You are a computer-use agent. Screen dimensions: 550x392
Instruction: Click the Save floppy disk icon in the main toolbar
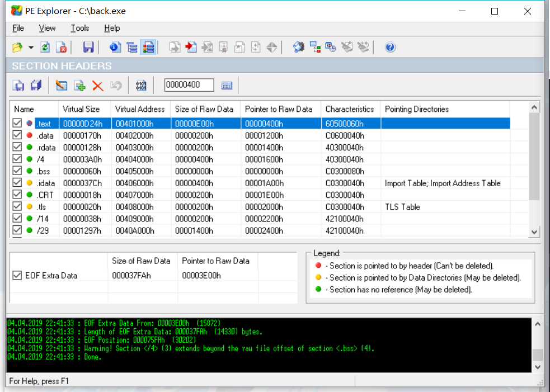coord(88,48)
